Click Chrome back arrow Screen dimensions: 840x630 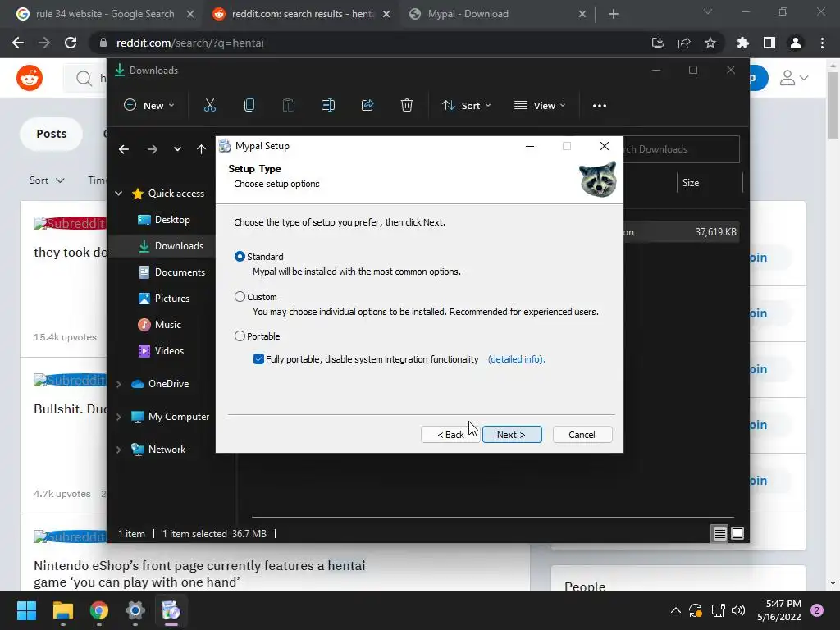[x=18, y=43]
